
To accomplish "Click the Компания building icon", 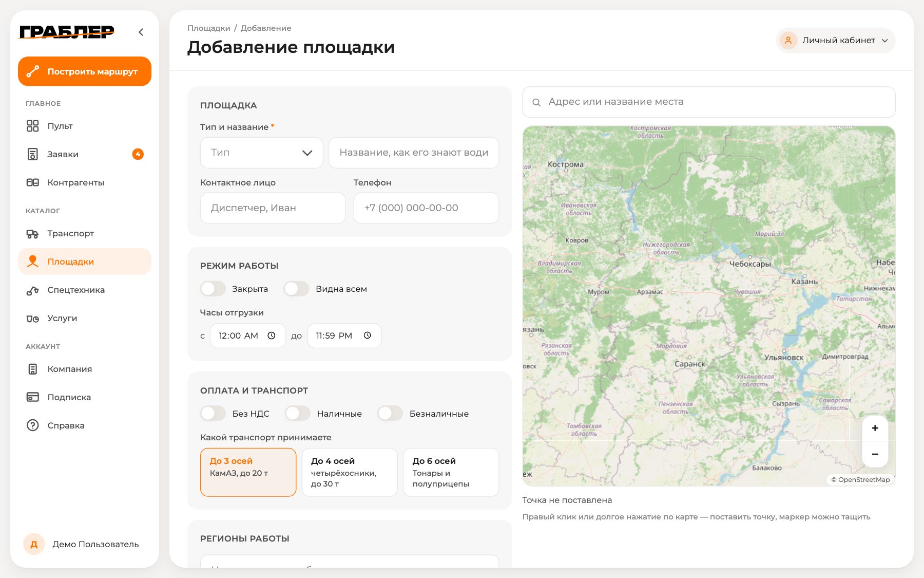I will coord(32,369).
